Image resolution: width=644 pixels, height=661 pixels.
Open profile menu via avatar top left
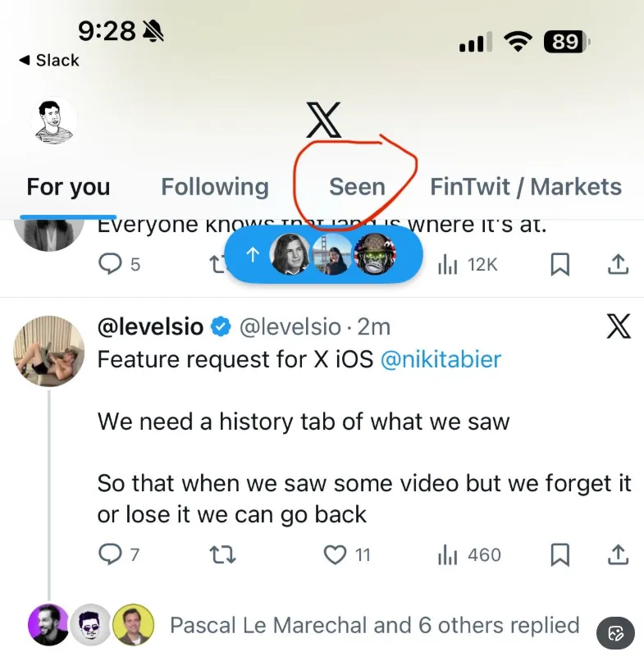(53, 121)
